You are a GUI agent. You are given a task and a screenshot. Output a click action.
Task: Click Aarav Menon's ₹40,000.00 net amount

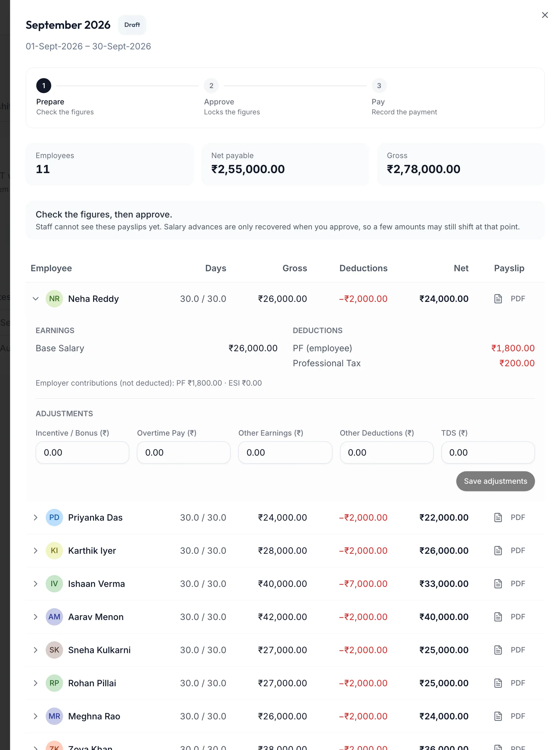pyautogui.click(x=444, y=617)
